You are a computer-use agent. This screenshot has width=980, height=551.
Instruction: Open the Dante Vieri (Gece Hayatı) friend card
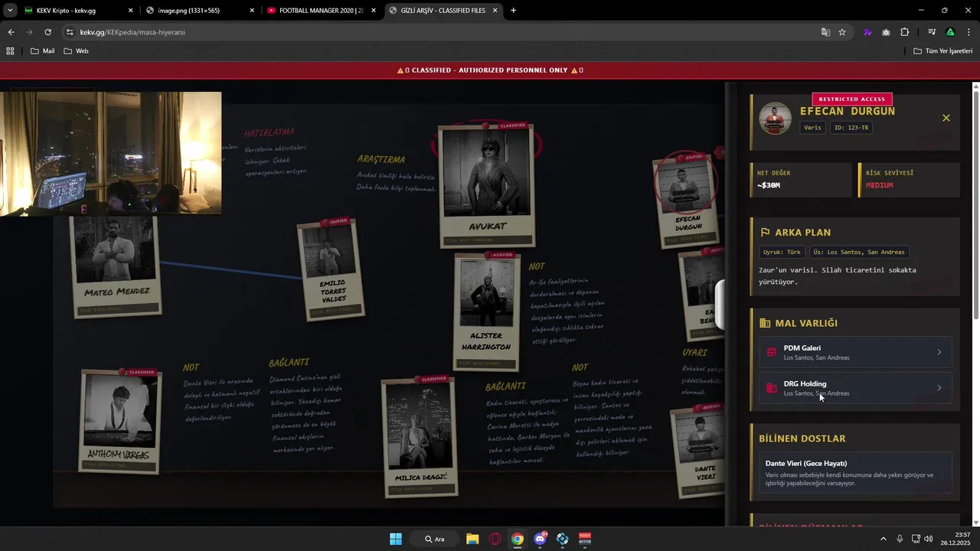tap(856, 473)
